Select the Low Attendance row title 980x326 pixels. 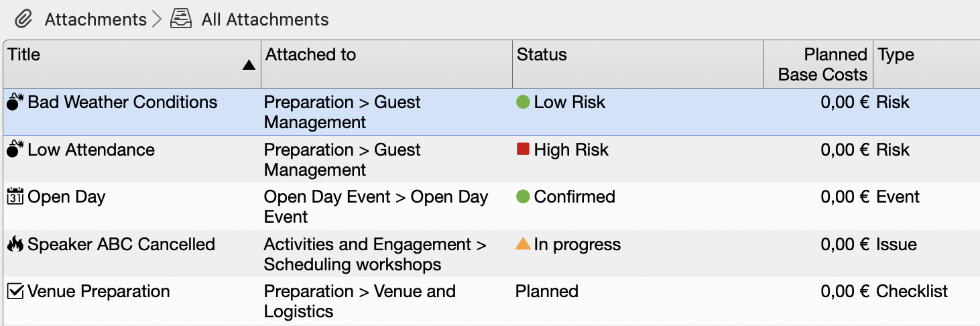(x=91, y=150)
